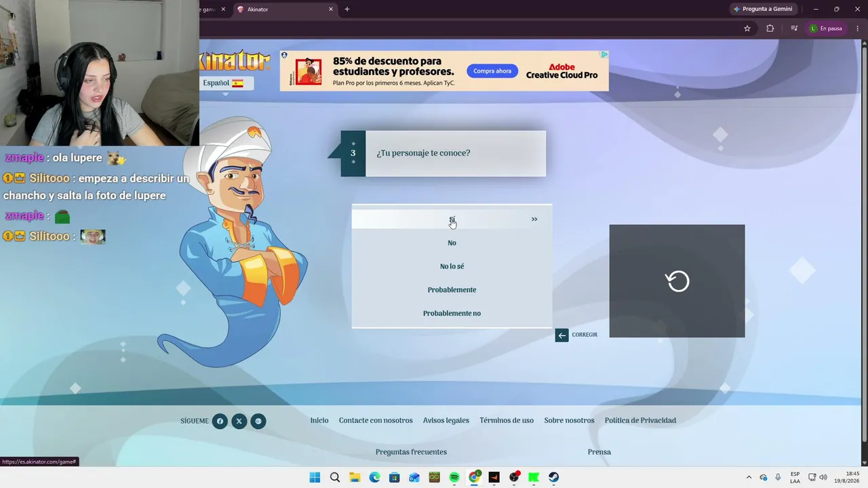Screen dimensions: 868x488
Task: Close the Akinator tab
Action: [331, 9]
